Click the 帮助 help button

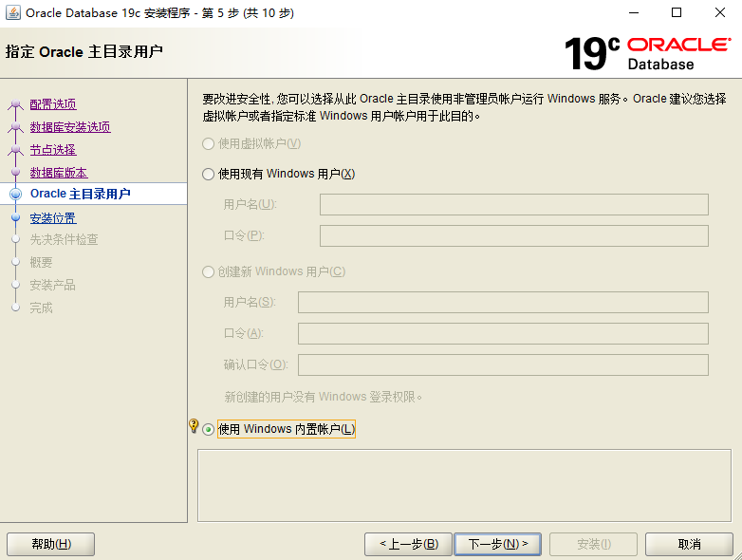coord(51,544)
